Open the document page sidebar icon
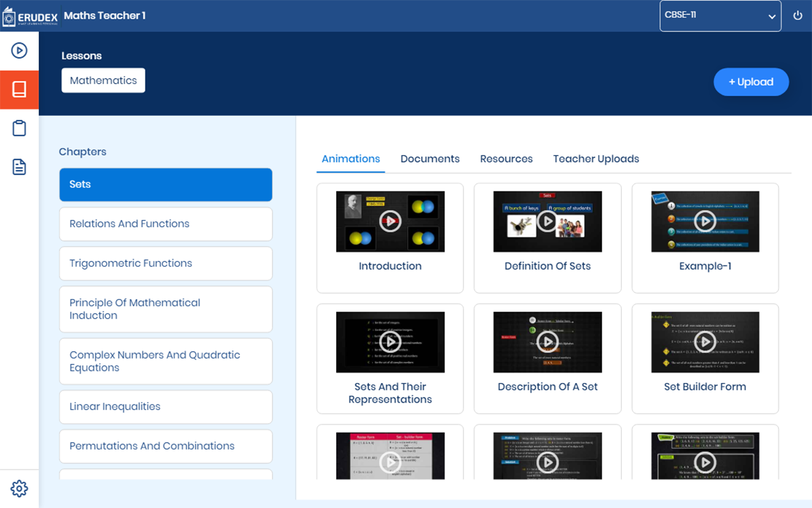 [x=19, y=167]
